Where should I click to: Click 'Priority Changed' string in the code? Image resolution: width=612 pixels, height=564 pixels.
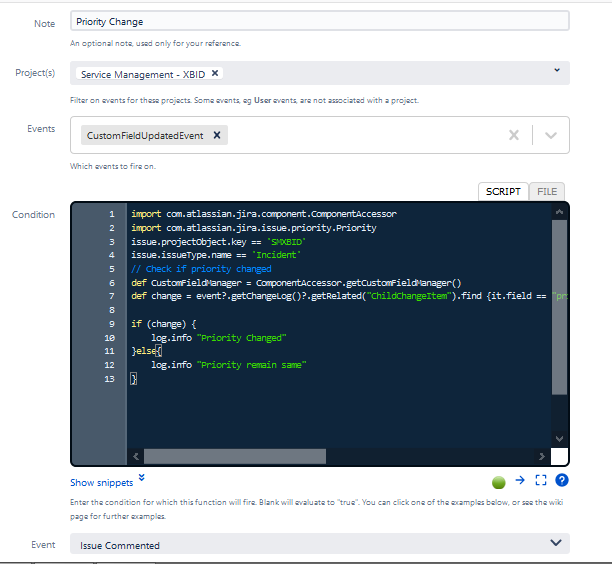tap(241, 338)
